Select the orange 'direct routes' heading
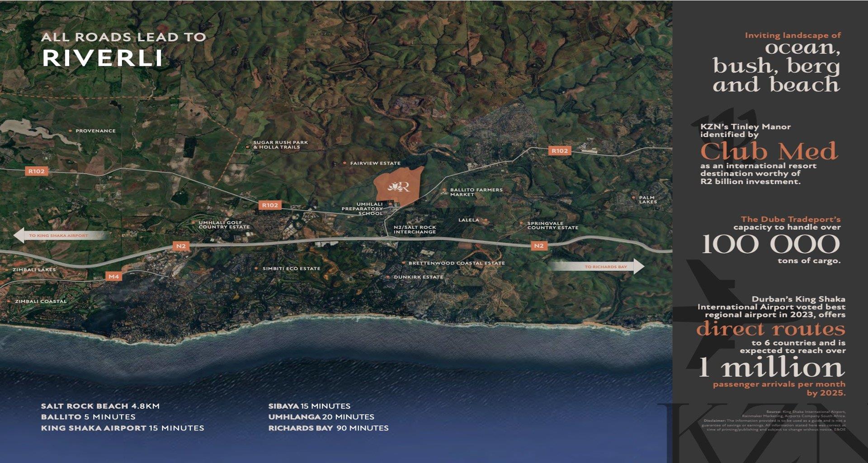 tap(770, 329)
